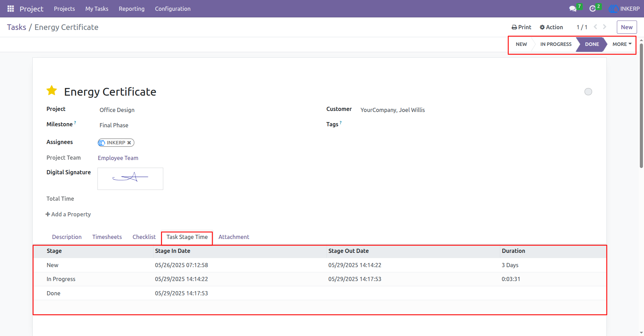
Task: Open the Reporting menu
Action: (132, 9)
